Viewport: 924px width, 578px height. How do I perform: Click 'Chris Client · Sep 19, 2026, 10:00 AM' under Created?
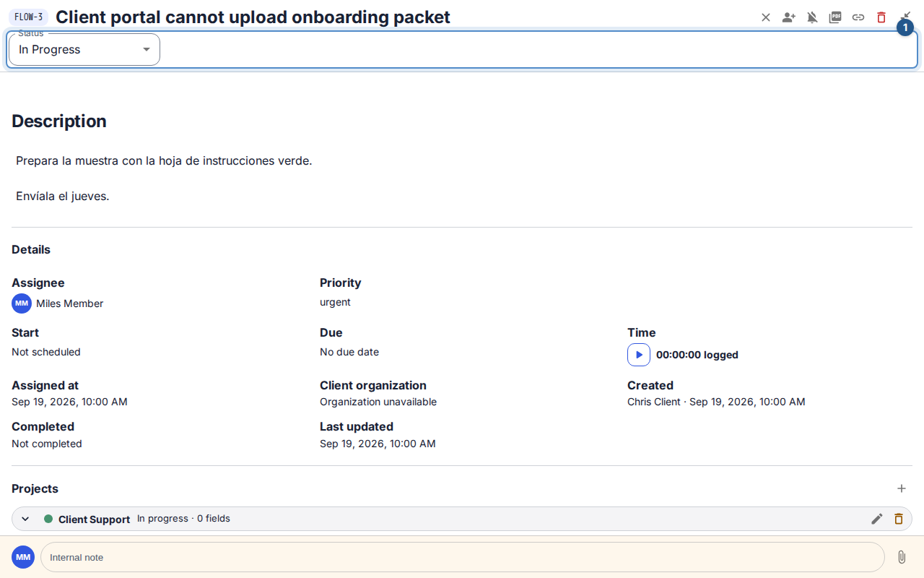click(x=716, y=402)
